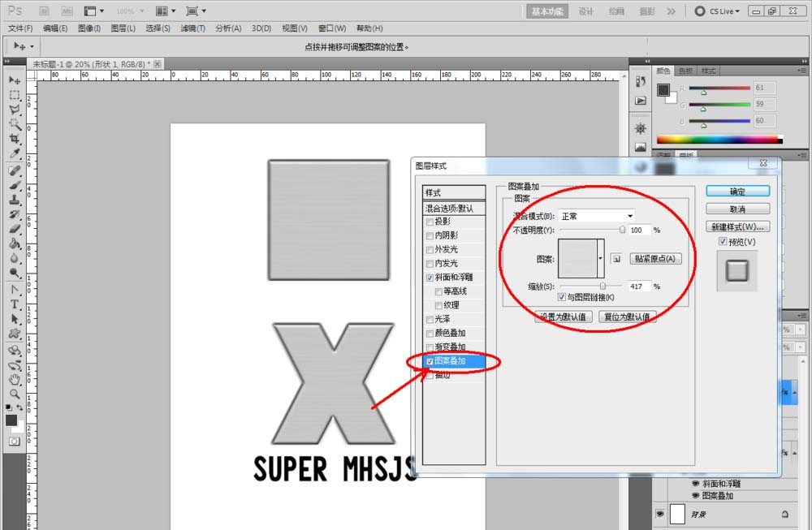
Task: Select the 3D Object Rotate tool
Action: [x=15, y=351]
